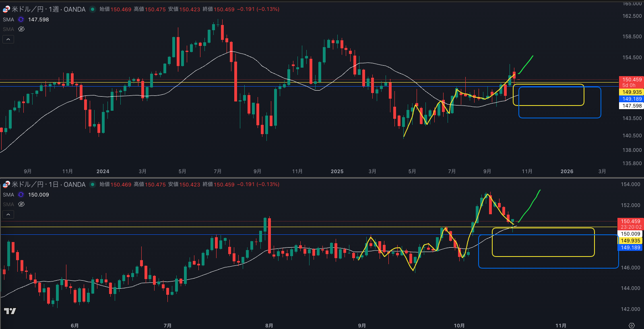Show the hidden SMA on daily chart
Screen dimensions: 644x329
pos(21,204)
